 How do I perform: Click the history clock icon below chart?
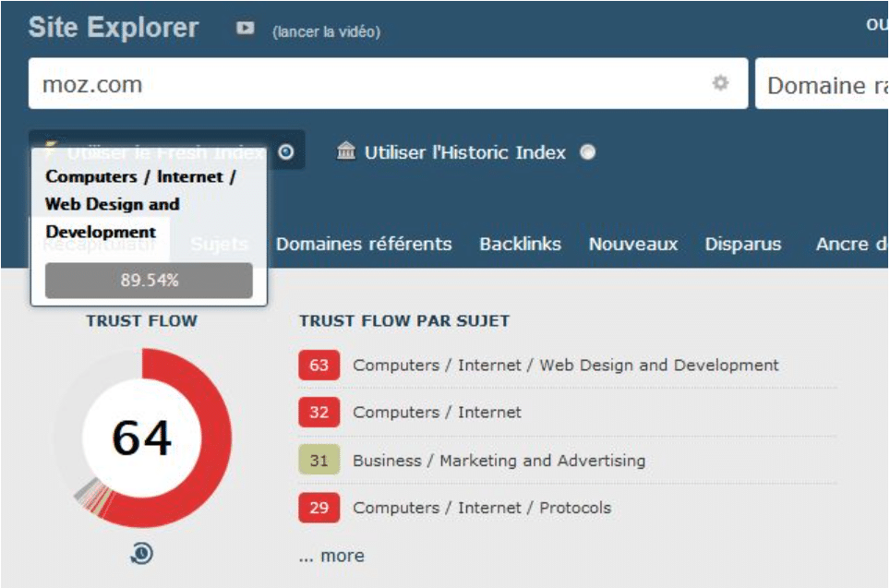142,553
